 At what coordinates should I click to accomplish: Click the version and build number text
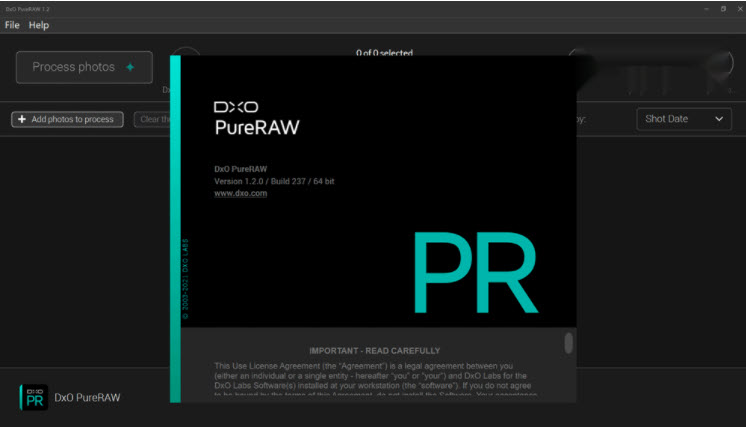coord(277,181)
